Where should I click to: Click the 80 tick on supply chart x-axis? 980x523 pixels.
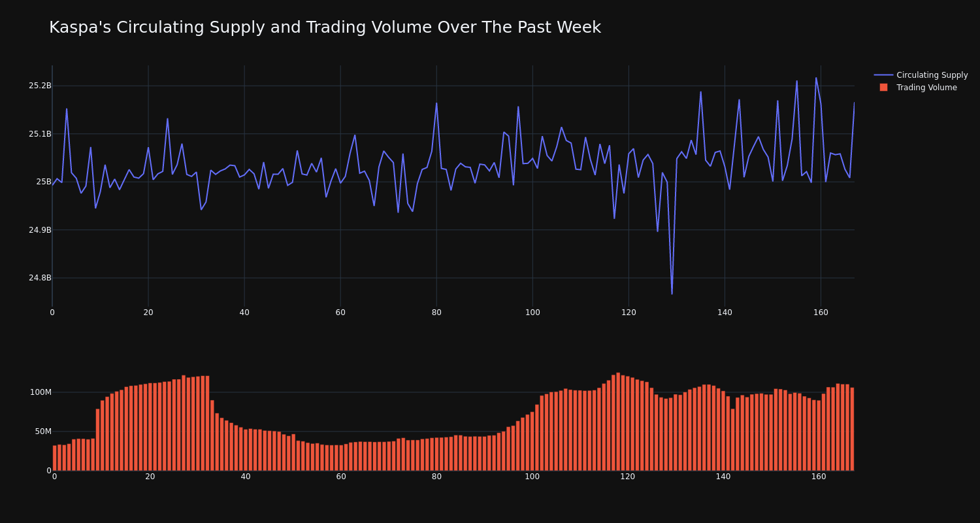click(436, 312)
